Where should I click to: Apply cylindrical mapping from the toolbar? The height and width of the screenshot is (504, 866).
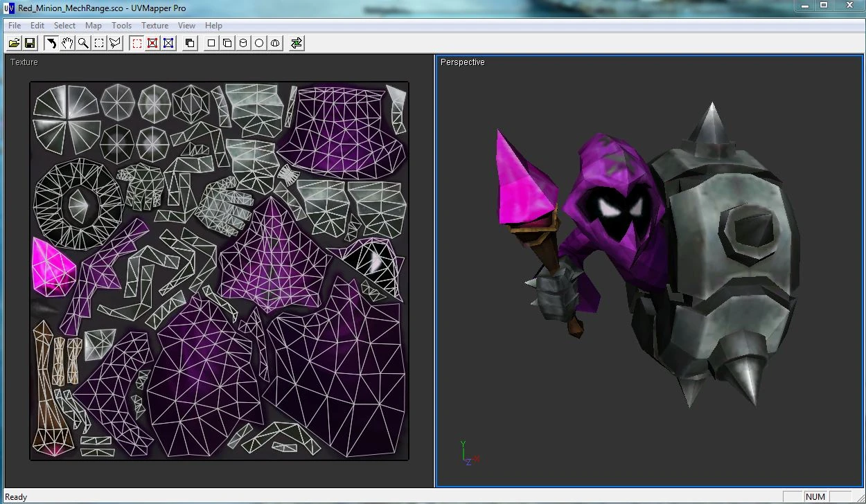[243, 43]
